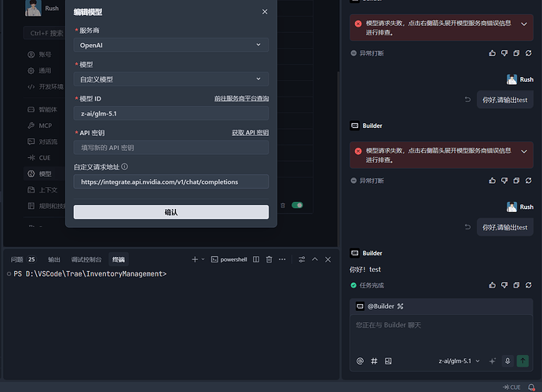Screen dimensions: 542x392
Task: Expand the second 模型请求失败 error message
Action: click(x=524, y=152)
